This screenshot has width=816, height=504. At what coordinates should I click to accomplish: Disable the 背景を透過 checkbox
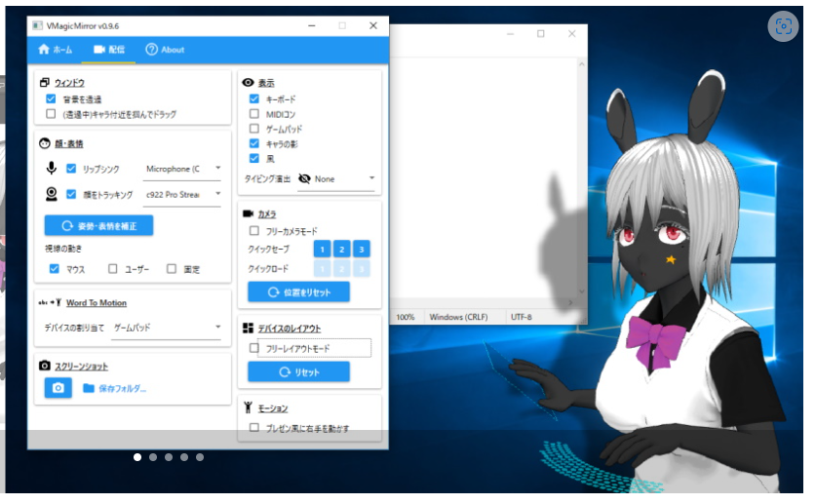tap(51, 99)
